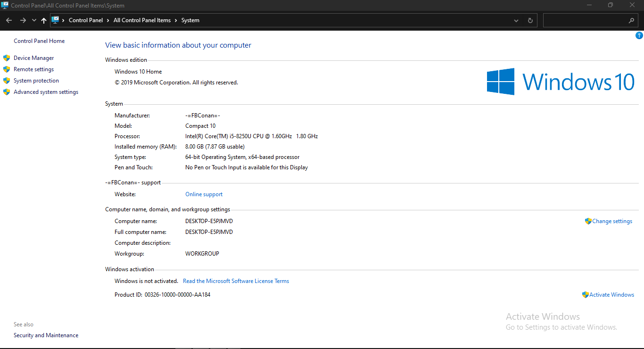
Task: Expand the chevron after All Control Panel Items
Action: [176, 20]
